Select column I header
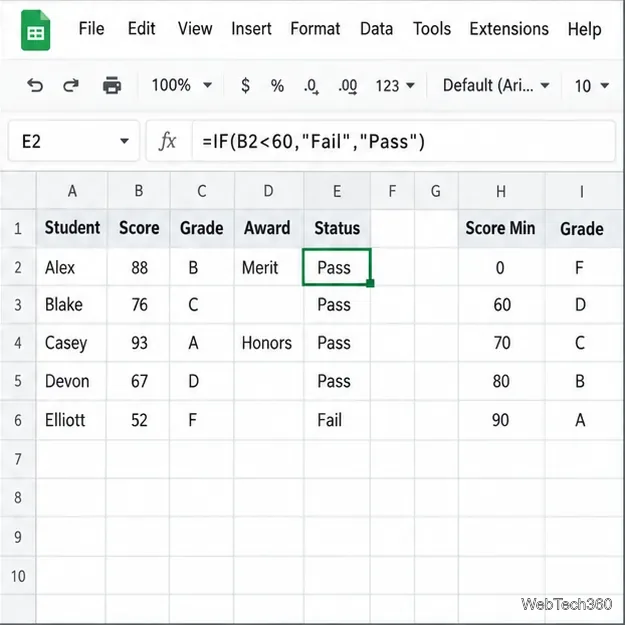Viewport: 625px width, 625px height. click(x=582, y=191)
